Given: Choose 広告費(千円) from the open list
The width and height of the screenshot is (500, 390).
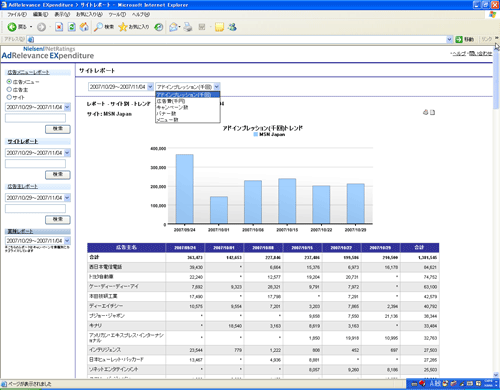Looking at the screenshot, I should point(188,101).
